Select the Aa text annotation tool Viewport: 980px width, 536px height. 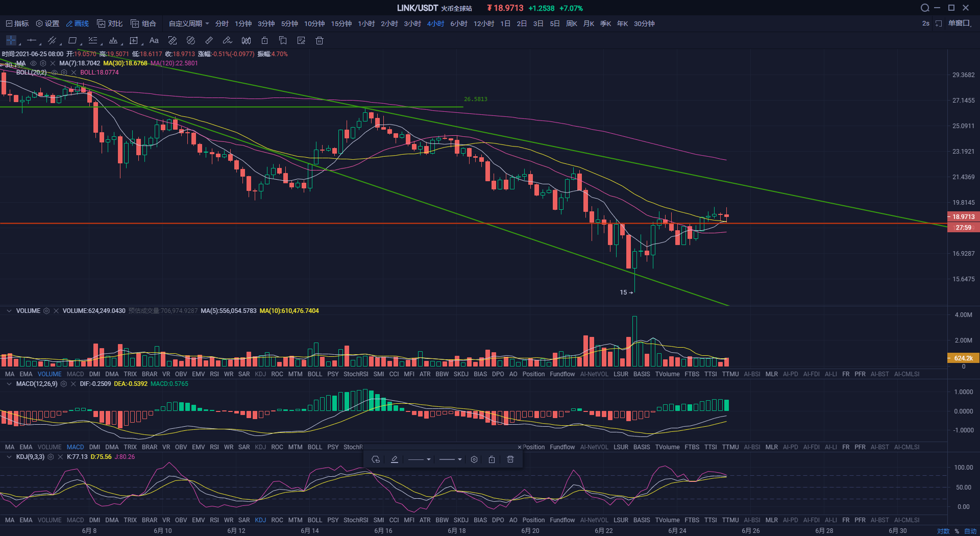click(154, 40)
